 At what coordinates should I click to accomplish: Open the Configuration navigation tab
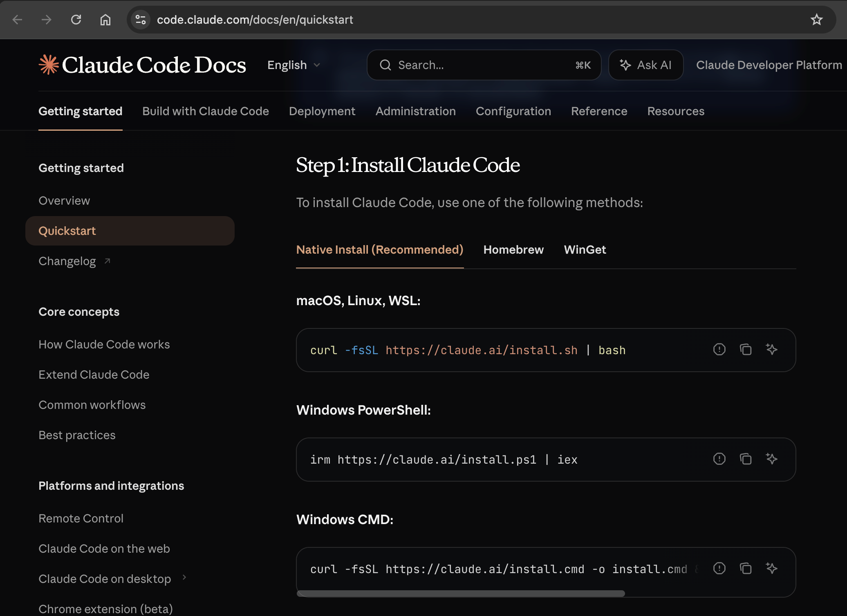[x=513, y=111]
